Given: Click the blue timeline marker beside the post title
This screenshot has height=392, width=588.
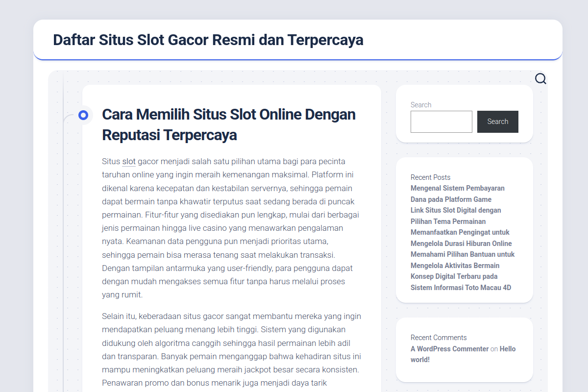Looking at the screenshot, I should pos(83,115).
